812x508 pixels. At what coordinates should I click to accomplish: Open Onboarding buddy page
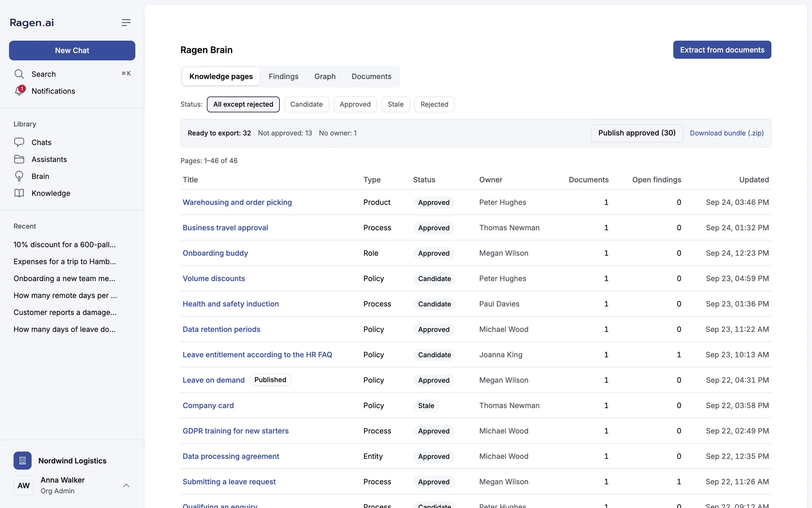click(x=215, y=253)
